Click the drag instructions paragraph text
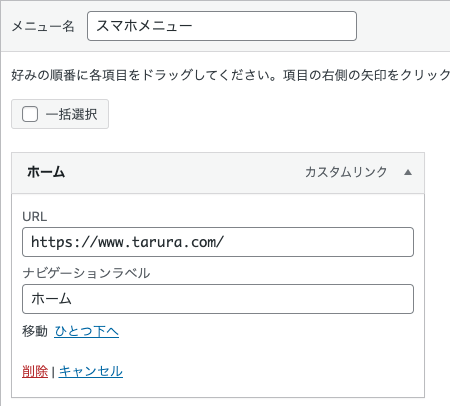 coord(231,75)
